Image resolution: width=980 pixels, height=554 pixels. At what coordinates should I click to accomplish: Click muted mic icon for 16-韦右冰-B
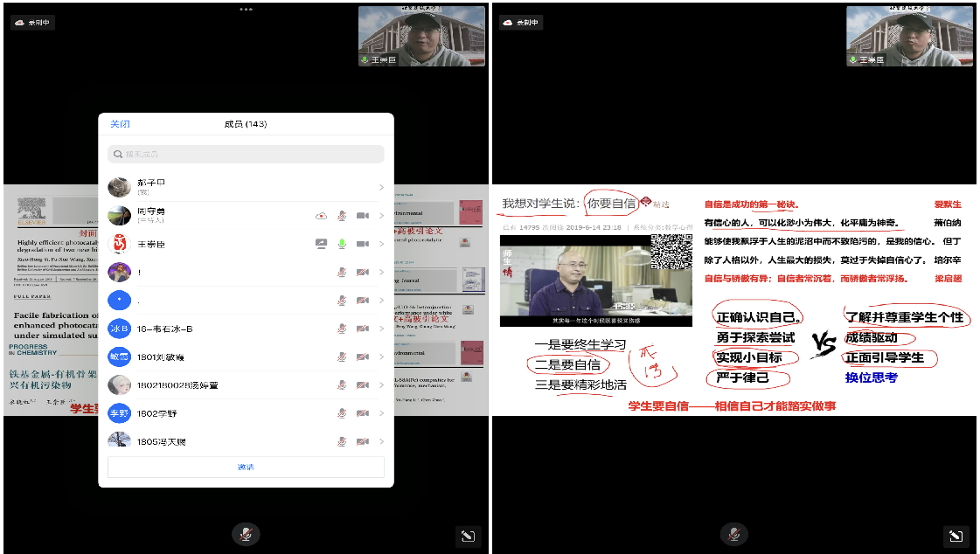click(343, 329)
